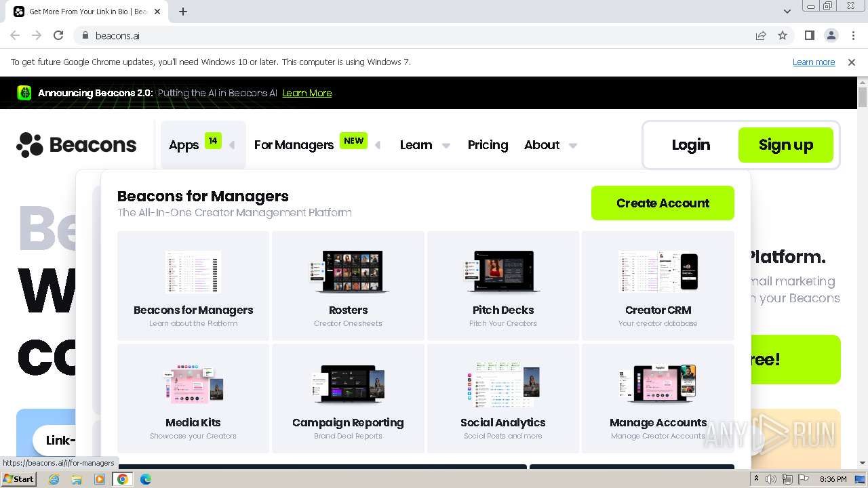Open the Chrome update Learn more link
The width and height of the screenshot is (868, 488).
[814, 62]
